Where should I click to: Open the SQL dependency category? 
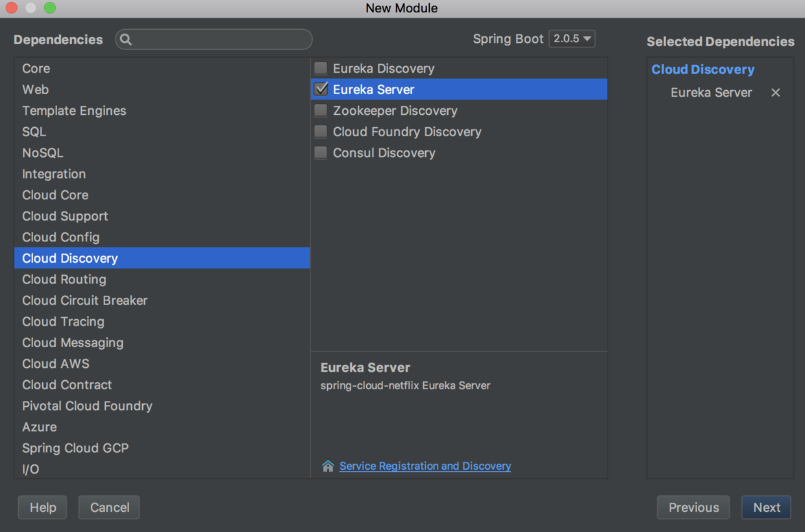(34, 132)
